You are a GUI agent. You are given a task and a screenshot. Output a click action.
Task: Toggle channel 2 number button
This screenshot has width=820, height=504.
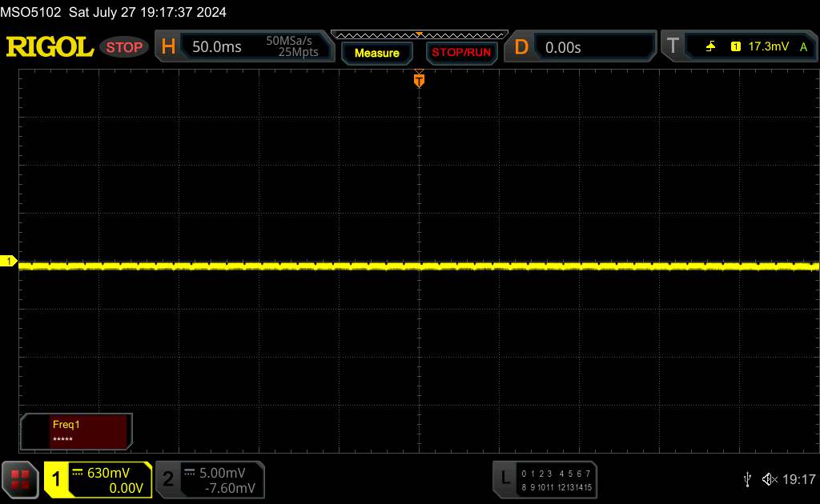pyautogui.click(x=168, y=479)
